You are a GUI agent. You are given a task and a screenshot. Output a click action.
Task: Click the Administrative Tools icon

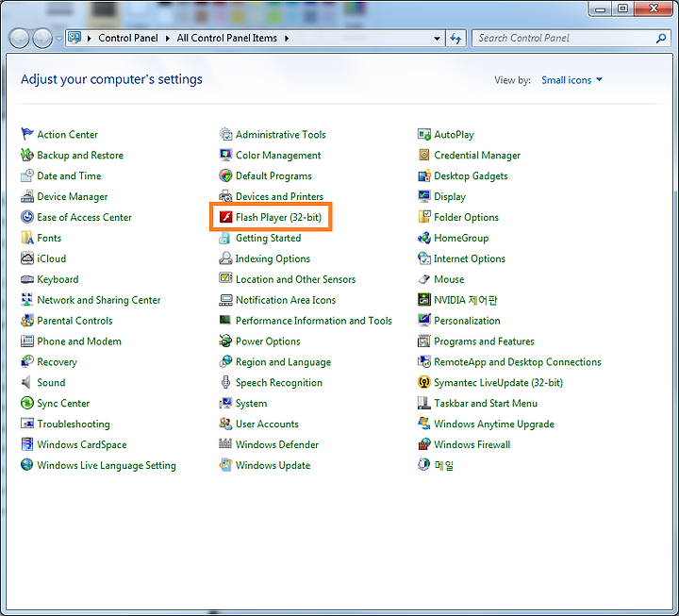[225, 134]
